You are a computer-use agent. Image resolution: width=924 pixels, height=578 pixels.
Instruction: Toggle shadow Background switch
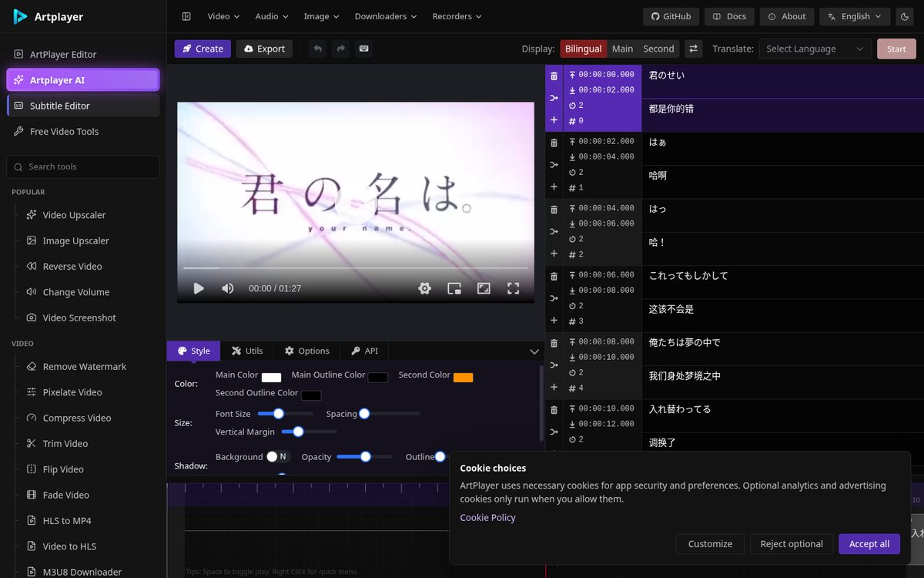coord(278,456)
